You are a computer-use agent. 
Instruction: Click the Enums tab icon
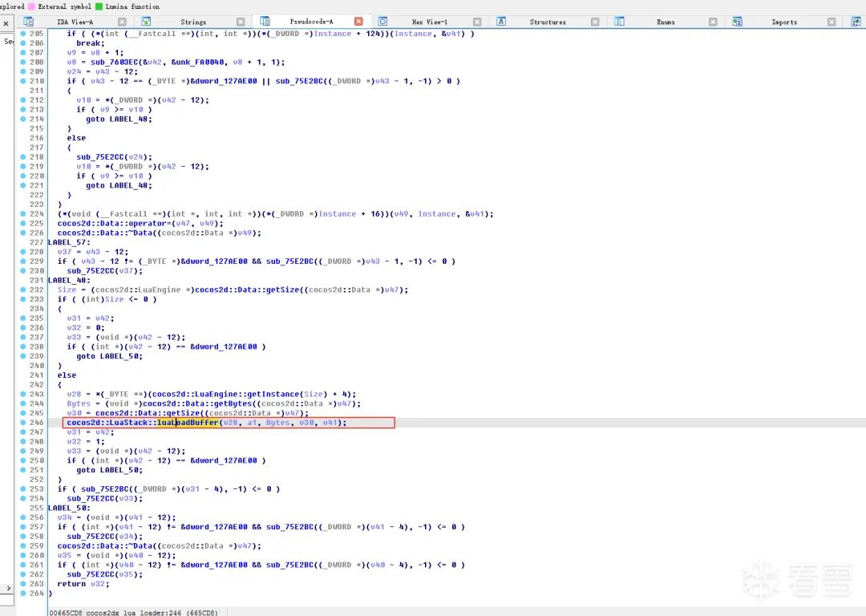620,21
